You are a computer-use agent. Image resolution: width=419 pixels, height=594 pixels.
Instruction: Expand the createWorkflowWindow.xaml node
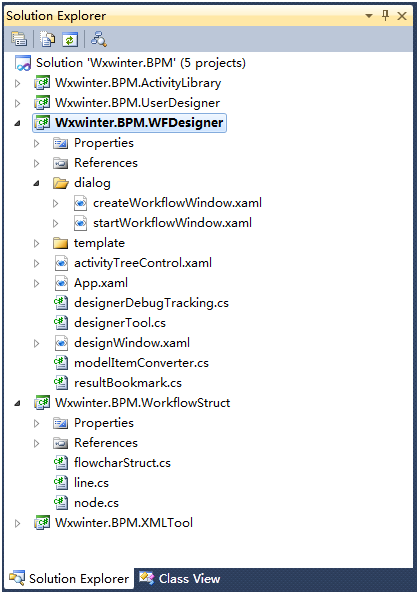point(56,203)
